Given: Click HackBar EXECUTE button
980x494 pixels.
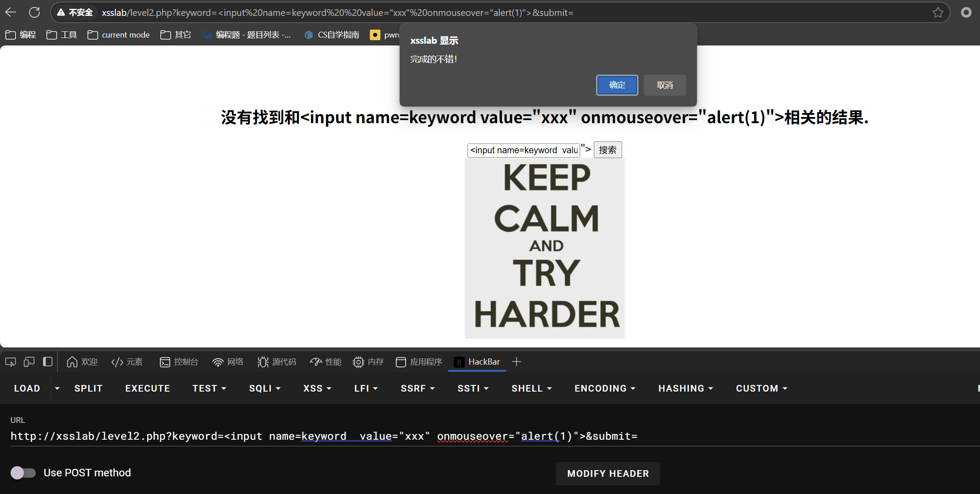Looking at the screenshot, I should coord(148,388).
